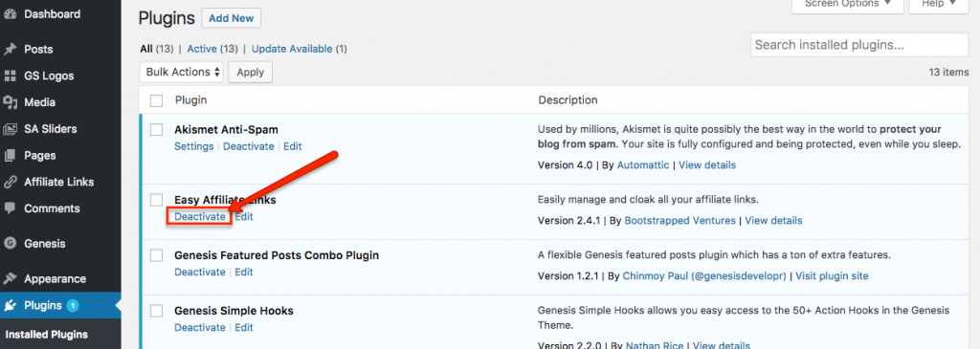Click the GS Logos grid icon
Image resolution: width=980 pixels, height=349 pixels.
(10, 76)
